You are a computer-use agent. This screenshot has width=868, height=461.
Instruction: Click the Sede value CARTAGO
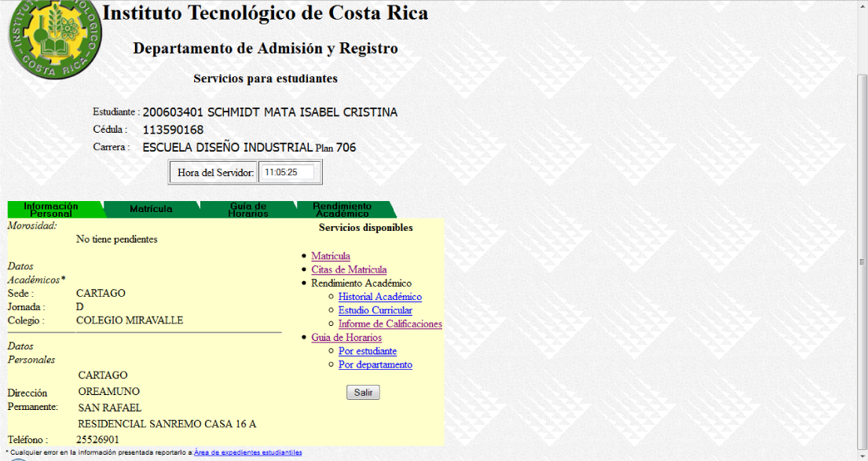[x=101, y=293]
